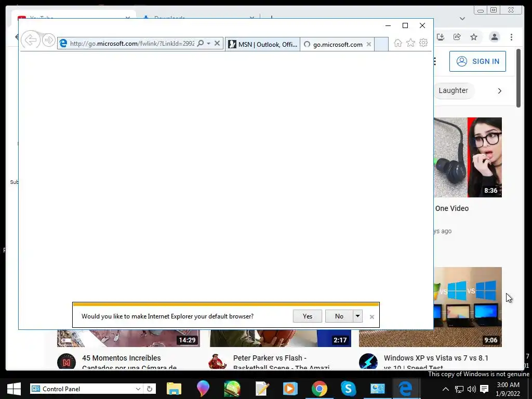
Task: Open the Windows Start menu
Action: (14, 389)
